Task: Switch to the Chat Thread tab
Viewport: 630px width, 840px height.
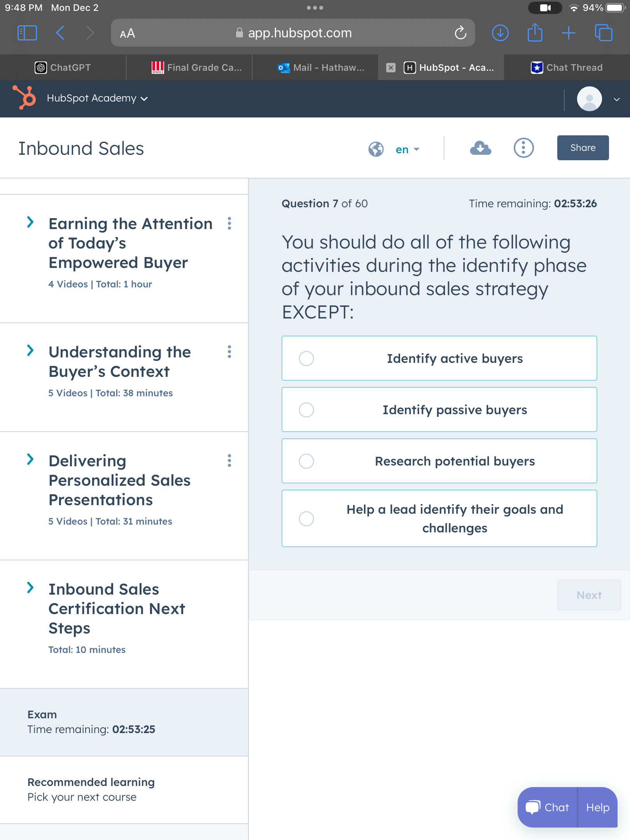Action: coord(567,67)
